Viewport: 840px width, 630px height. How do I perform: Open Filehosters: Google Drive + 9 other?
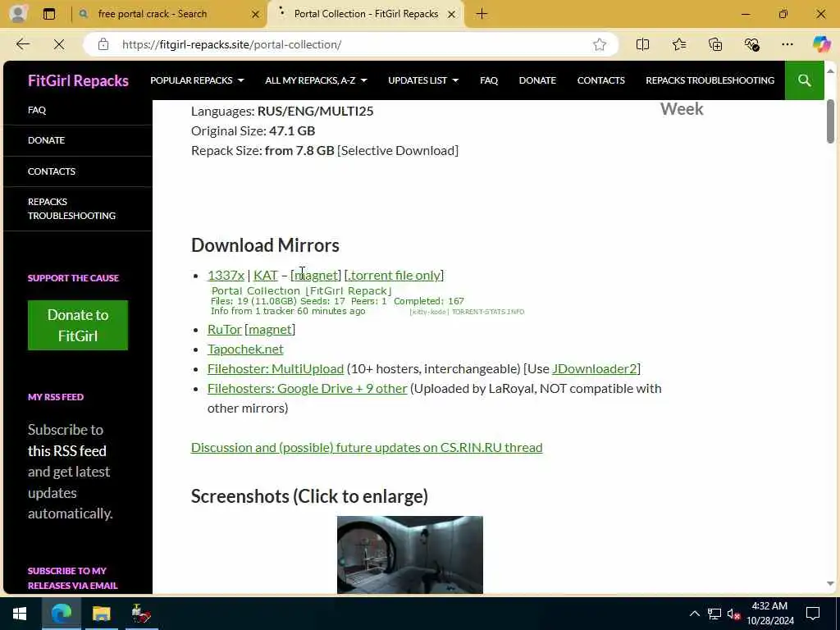point(307,388)
